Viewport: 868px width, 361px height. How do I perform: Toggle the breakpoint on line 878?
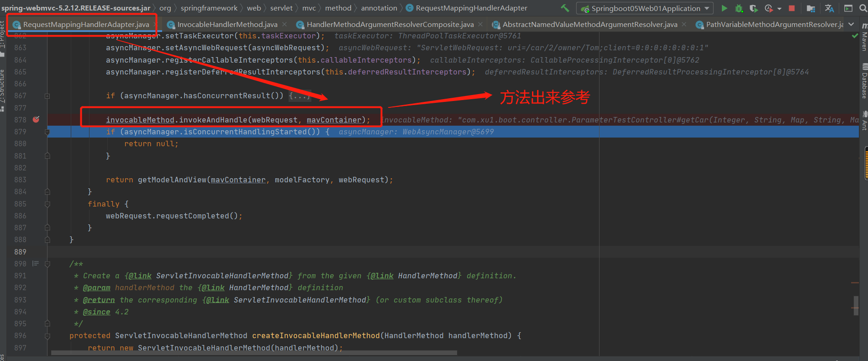pos(36,120)
